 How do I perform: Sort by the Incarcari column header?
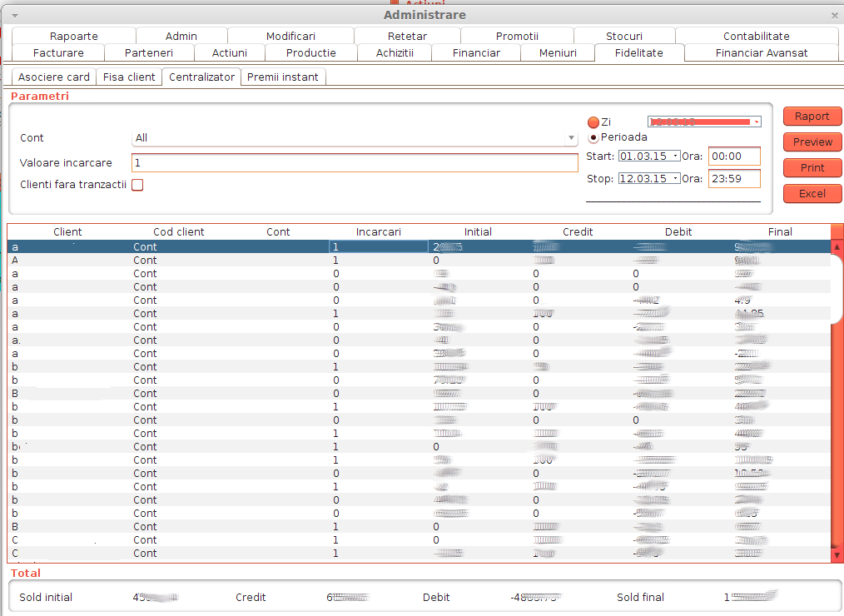pyautogui.click(x=379, y=232)
